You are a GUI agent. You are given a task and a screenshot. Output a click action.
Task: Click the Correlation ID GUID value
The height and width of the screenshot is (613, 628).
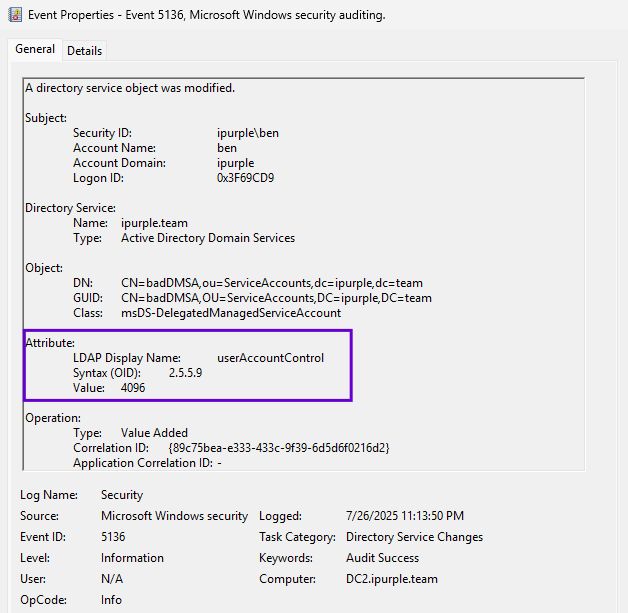[279, 448]
